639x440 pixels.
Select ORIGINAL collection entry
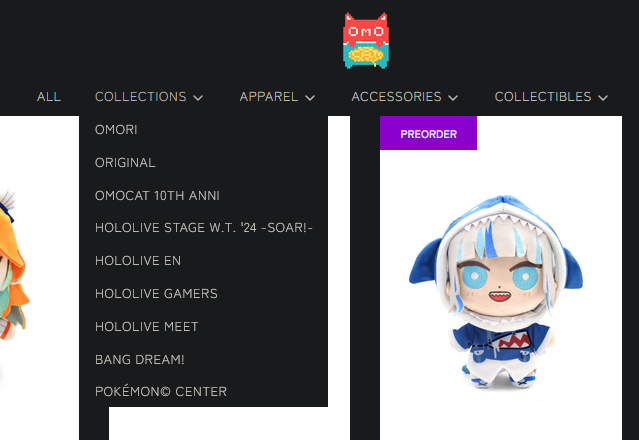pos(125,163)
